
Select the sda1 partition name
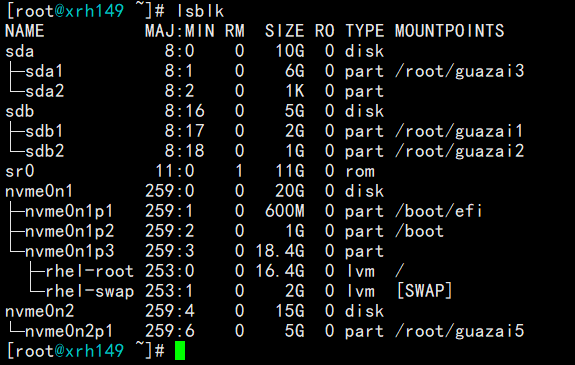44,71
